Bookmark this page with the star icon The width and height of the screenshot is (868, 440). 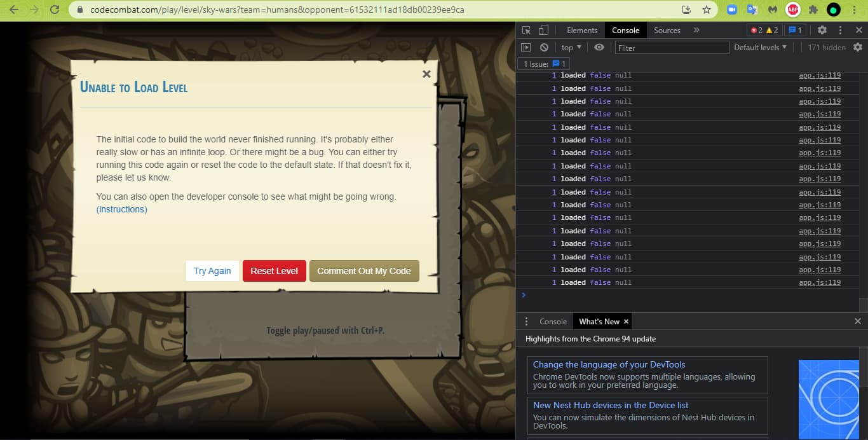[x=706, y=10]
